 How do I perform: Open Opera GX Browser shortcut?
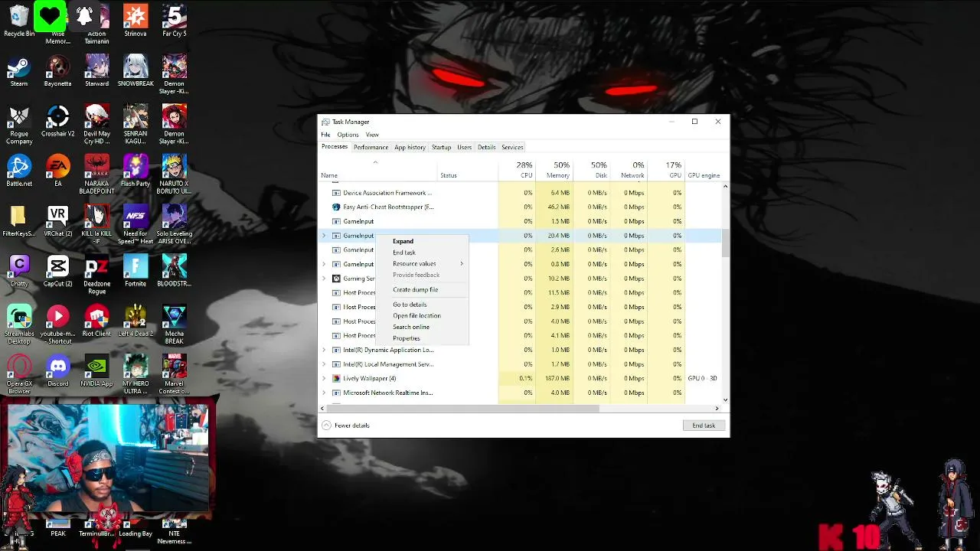coord(19,375)
